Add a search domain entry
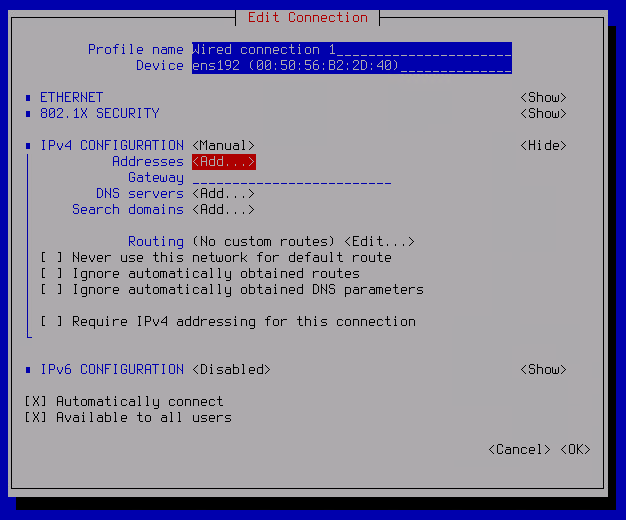 click(224, 210)
